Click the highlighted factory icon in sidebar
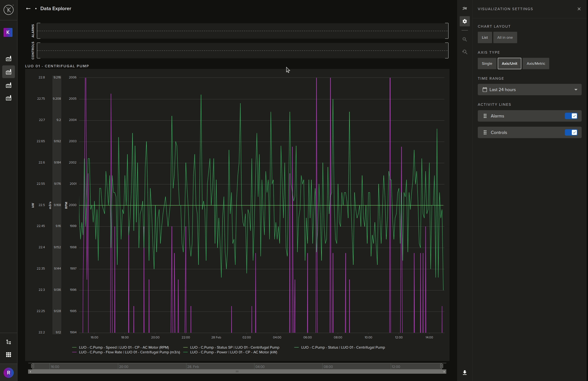The image size is (588, 381). (9, 72)
